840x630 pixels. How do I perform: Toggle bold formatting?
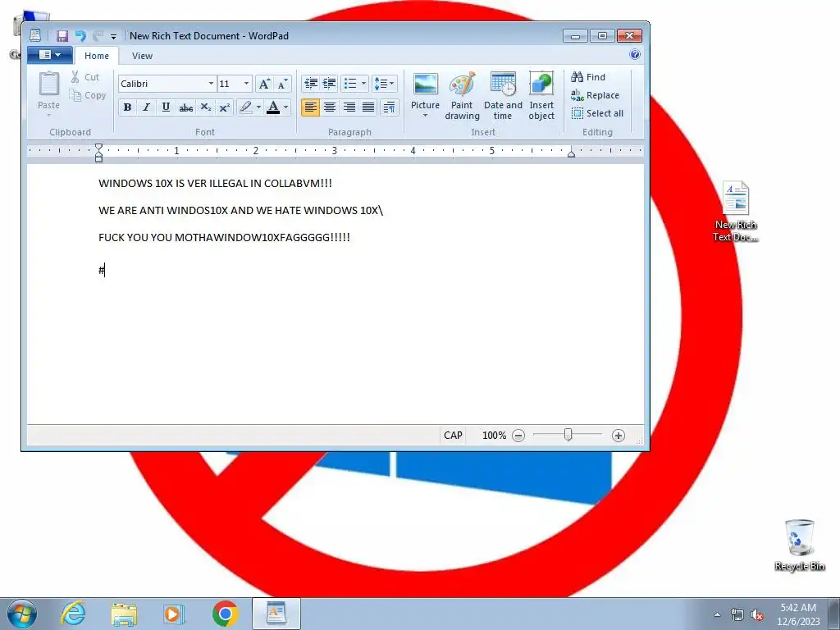point(127,107)
